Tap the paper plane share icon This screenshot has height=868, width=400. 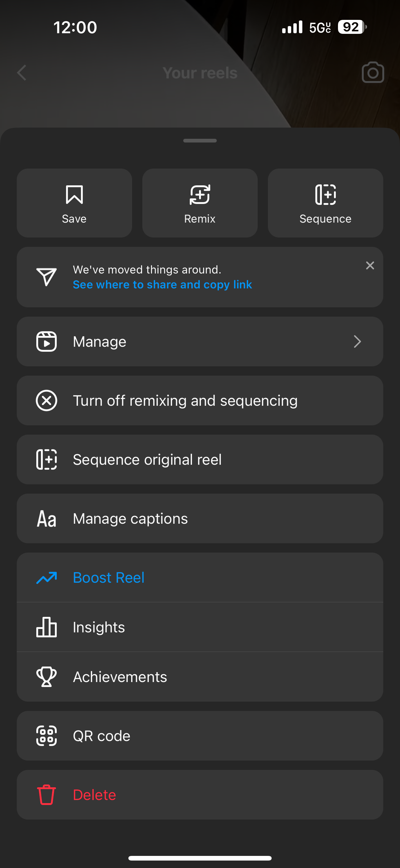point(47,277)
